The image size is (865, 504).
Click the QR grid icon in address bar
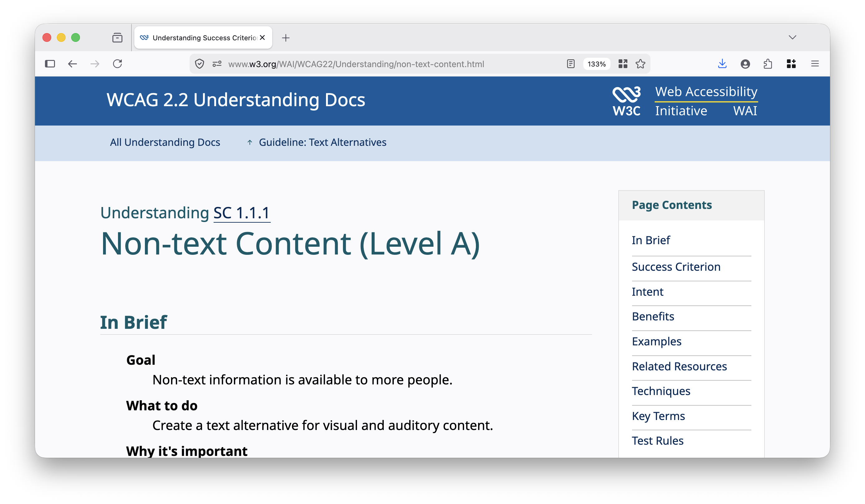coord(623,64)
